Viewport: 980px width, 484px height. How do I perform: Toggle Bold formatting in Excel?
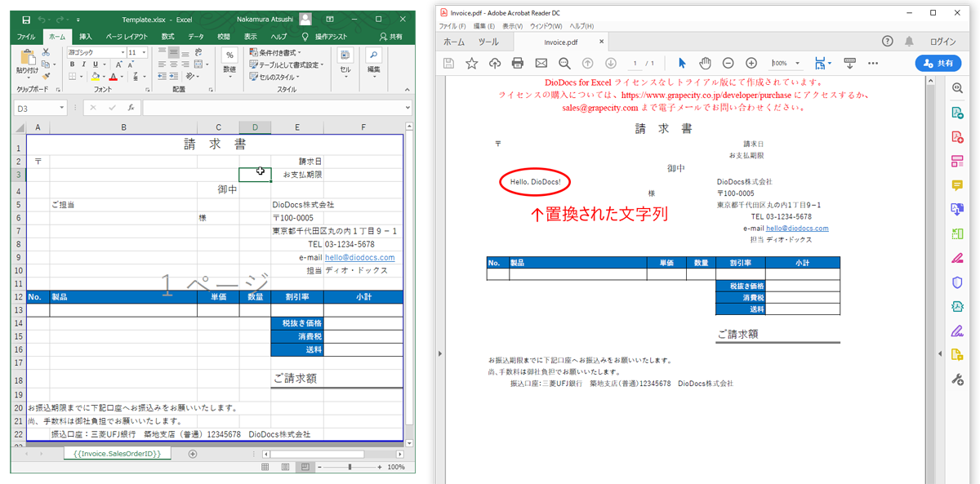(x=73, y=64)
